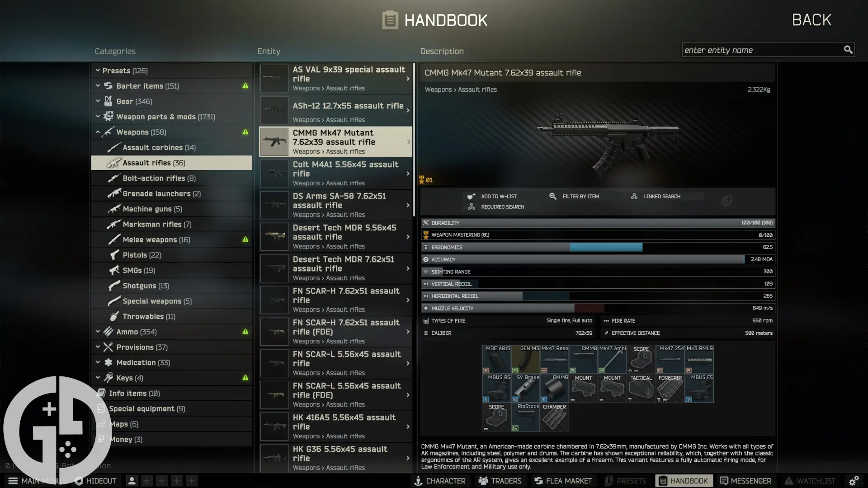Viewport: 868px width, 488px height.
Task: Toggle Assault Rifles subcategory visibility
Action: (153, 163)
